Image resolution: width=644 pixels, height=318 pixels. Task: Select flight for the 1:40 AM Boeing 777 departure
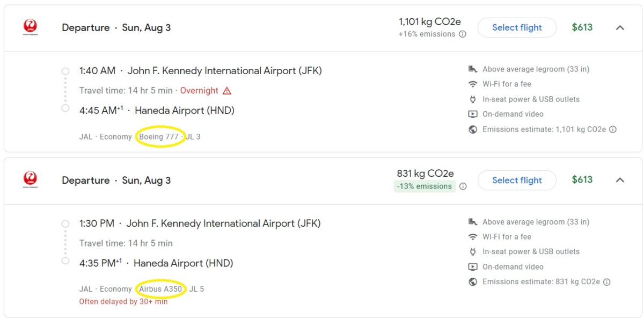[516, 27]
